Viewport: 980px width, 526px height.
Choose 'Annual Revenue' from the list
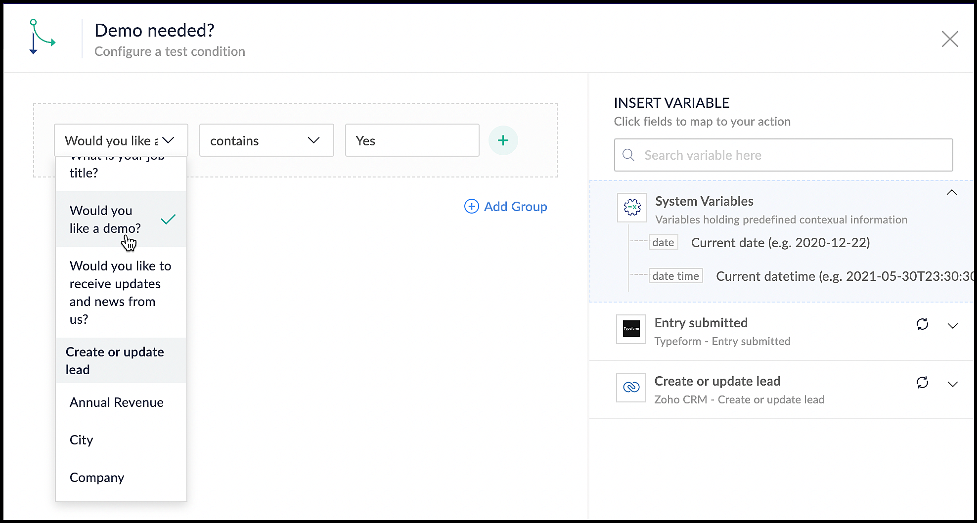(x=121, y=403)
